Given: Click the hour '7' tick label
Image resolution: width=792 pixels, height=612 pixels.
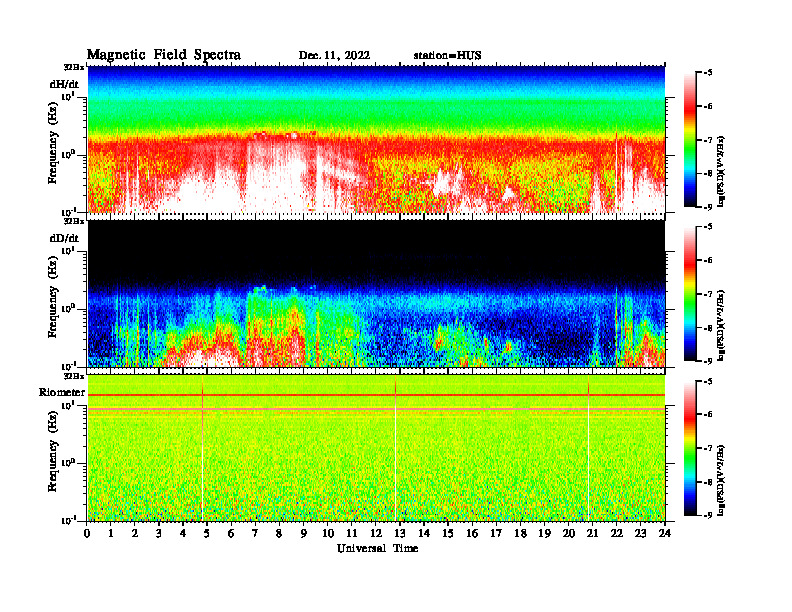Looking at the screenshot, I should [x=255, y=534].
